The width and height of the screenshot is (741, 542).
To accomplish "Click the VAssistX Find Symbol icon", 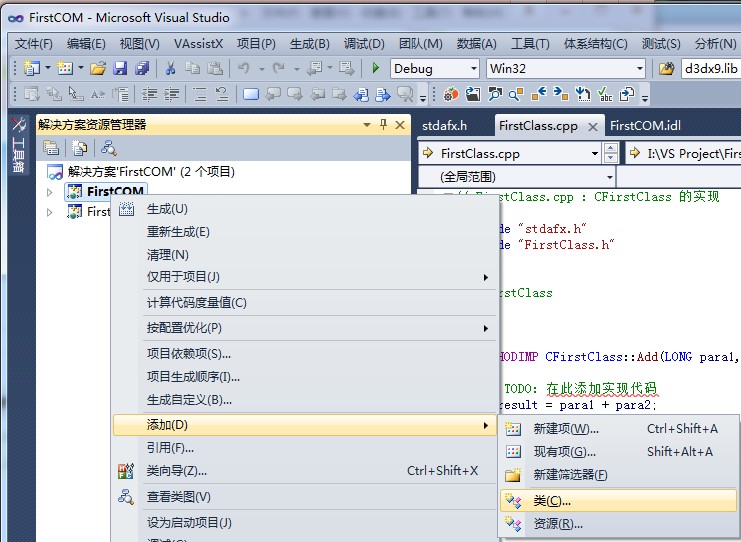I will coord(495,95).
